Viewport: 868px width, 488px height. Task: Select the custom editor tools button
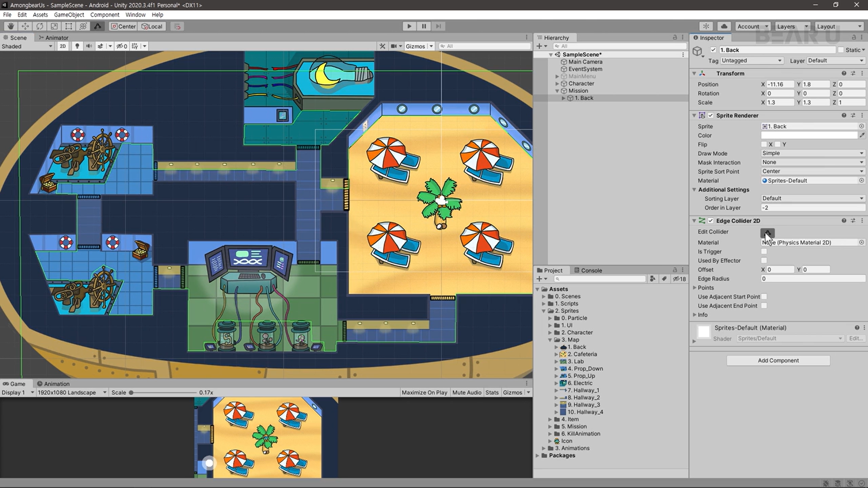(98, 26)
